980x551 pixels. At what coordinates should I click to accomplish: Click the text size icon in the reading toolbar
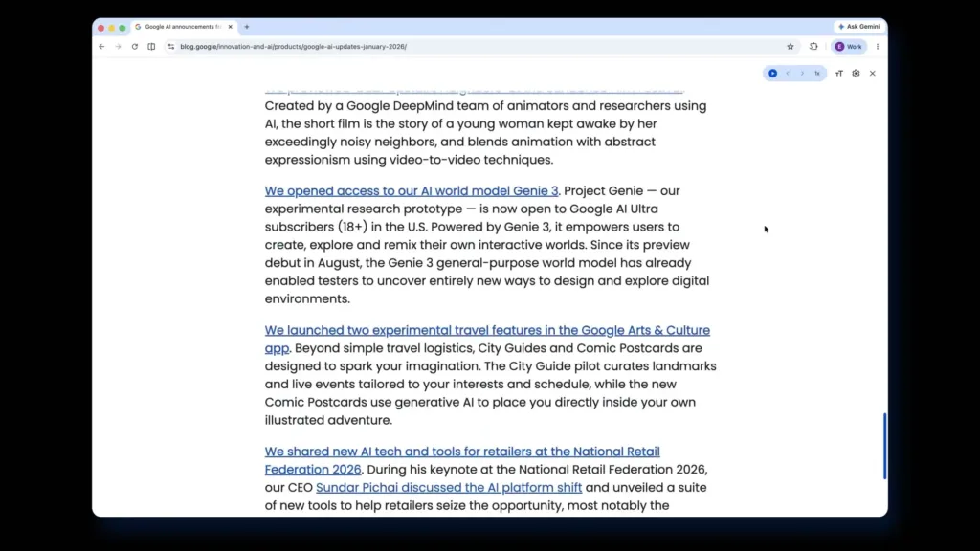click(x=839, y=73)
